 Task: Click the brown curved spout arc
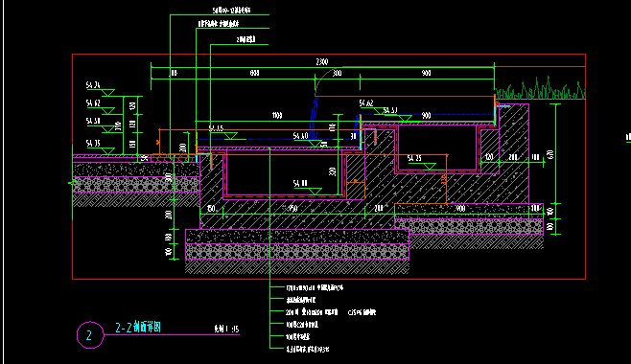(323, 81)
